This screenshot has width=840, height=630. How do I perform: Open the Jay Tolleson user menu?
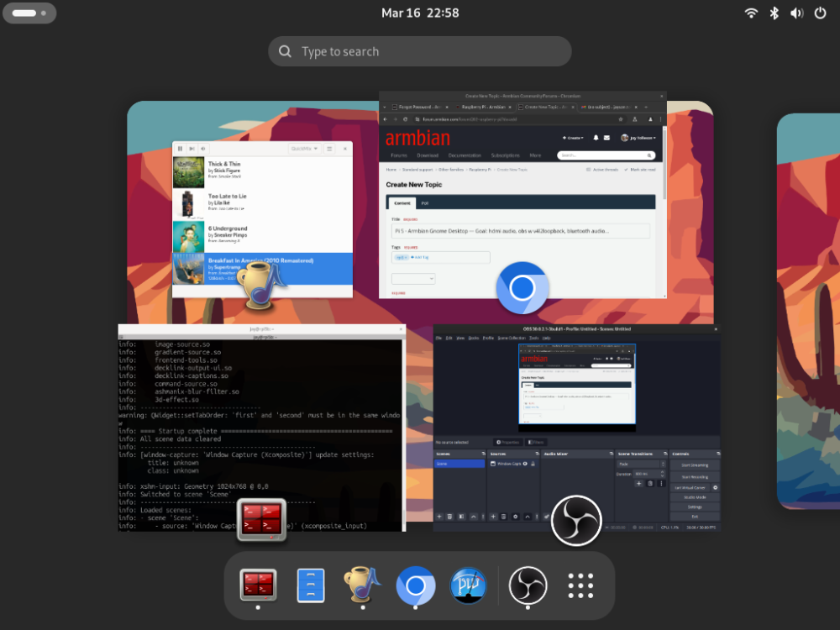(638, 138)
